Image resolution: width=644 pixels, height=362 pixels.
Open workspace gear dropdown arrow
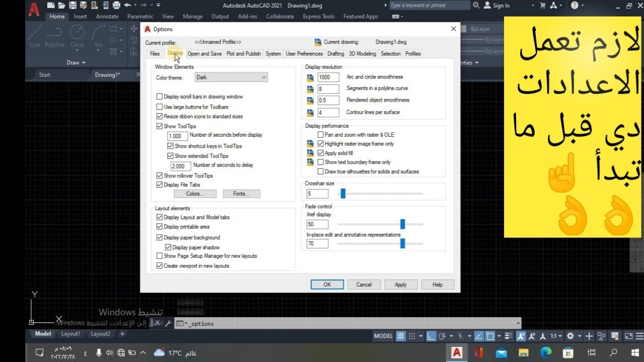(x=579, y=336)
